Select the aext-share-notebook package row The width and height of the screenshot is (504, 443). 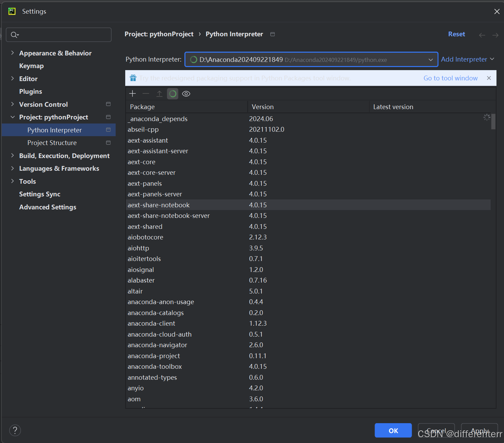tap(158, 205)
